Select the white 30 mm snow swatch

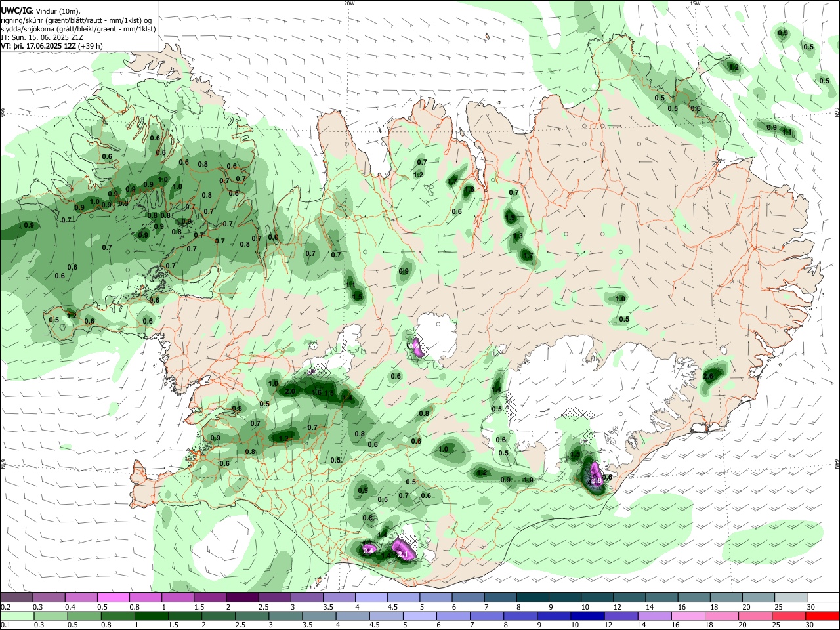pyautogui.click(x=823, y=597)
